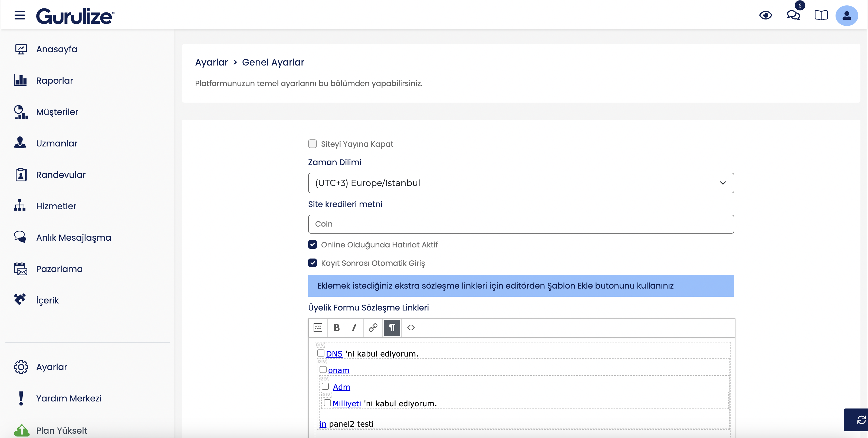Enable Siteyi Yayına Kapat checkbox
Screen dimensions: 868x438
[x=312, y=144]
